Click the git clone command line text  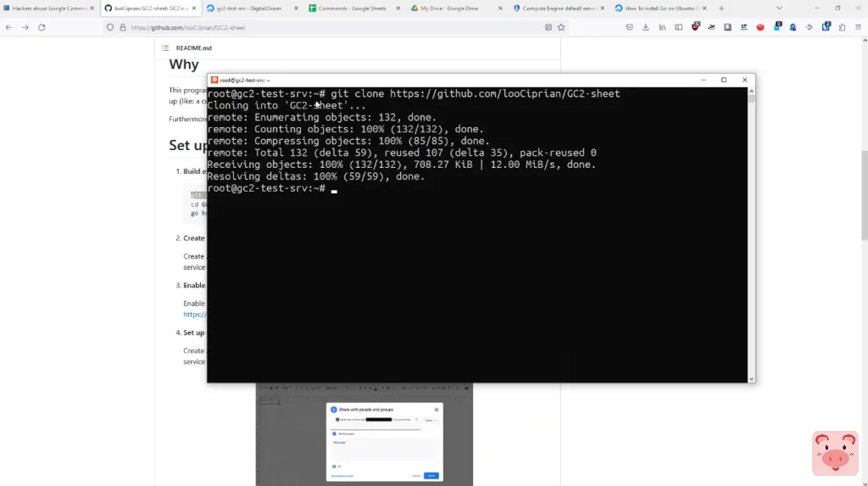(x=475, y=93)
